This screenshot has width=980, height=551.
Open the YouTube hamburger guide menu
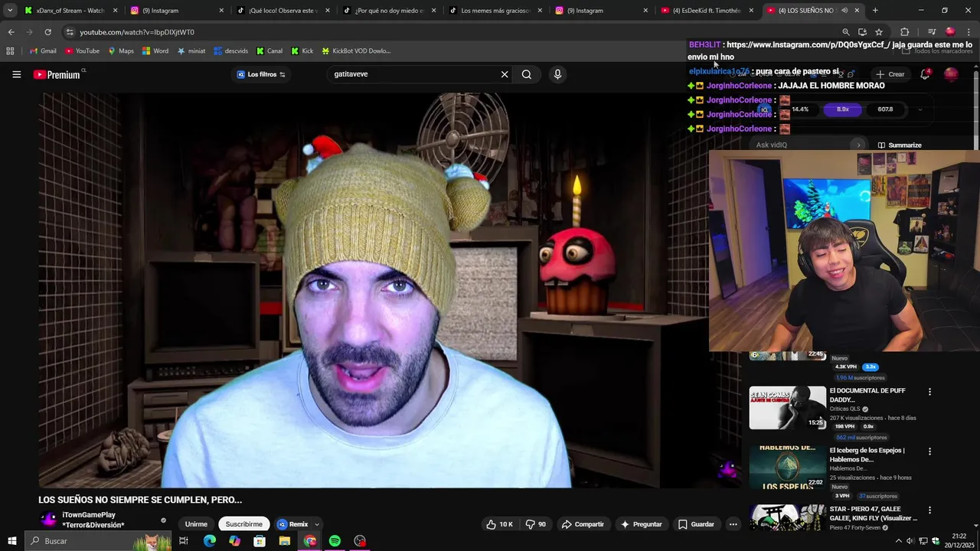[16, 74]
